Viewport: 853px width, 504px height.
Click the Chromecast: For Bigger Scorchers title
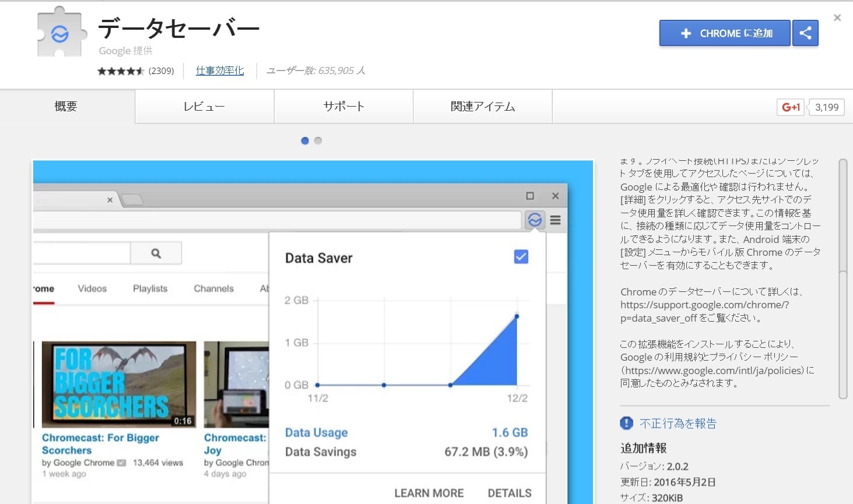(x=100, y=444)
